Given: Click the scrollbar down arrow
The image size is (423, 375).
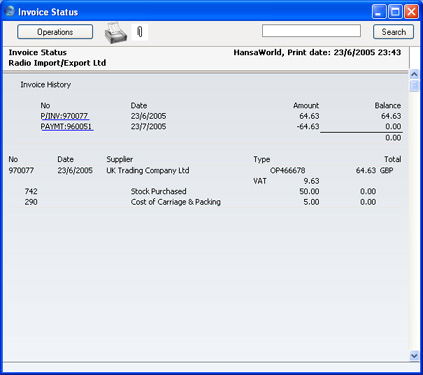Looking at the screenshot, I should (x=414, y=356).
